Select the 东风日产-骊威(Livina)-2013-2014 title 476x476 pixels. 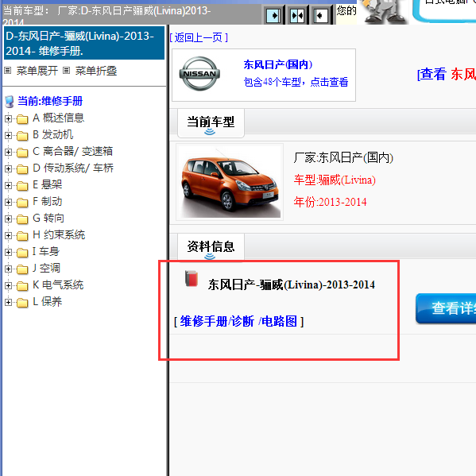pos(292,284)
